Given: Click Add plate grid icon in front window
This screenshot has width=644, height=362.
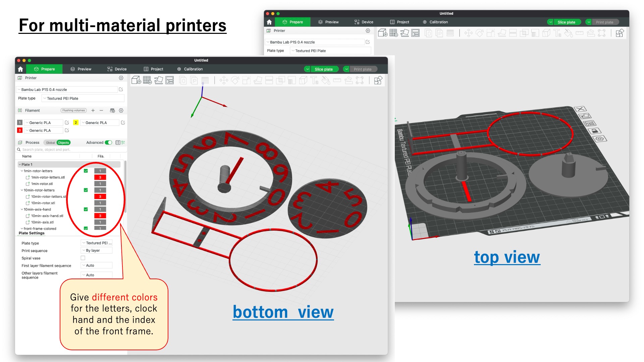Looking at the screenshot, I should pos(147,80).
